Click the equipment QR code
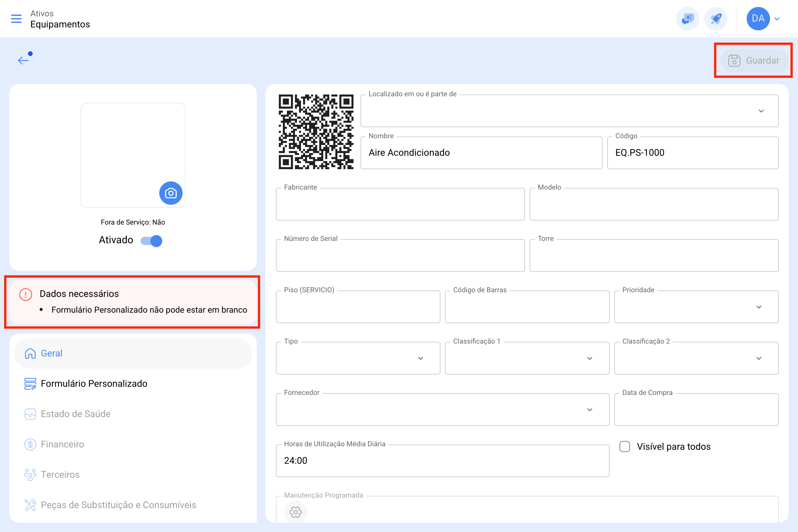Image resolution: width=798 pixels, height=532 pixels. tap(316, 132)
